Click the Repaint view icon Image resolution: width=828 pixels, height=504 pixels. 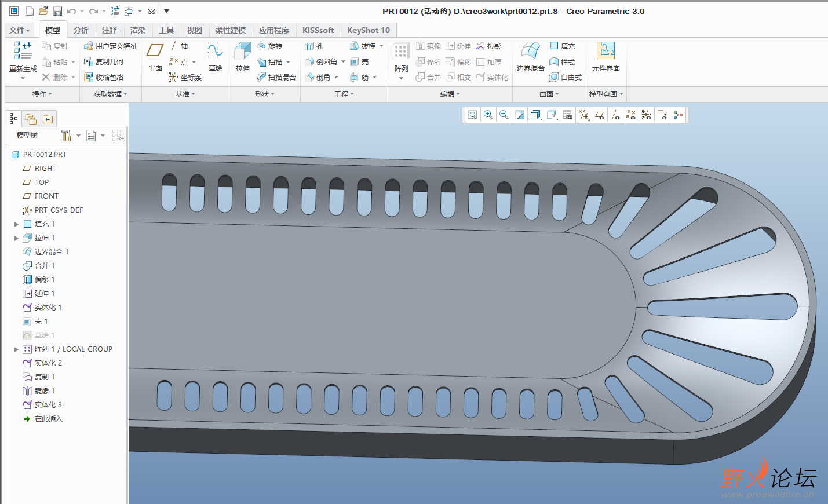(x=520, y=115)
